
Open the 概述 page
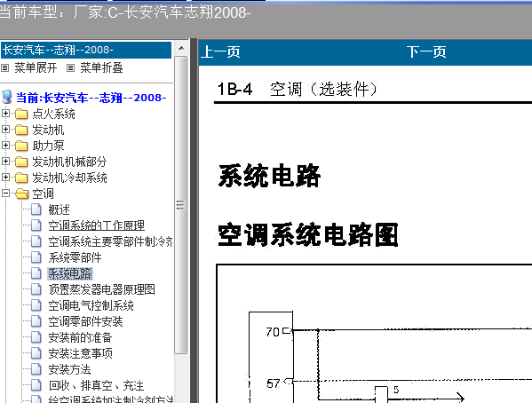point(59,209)
